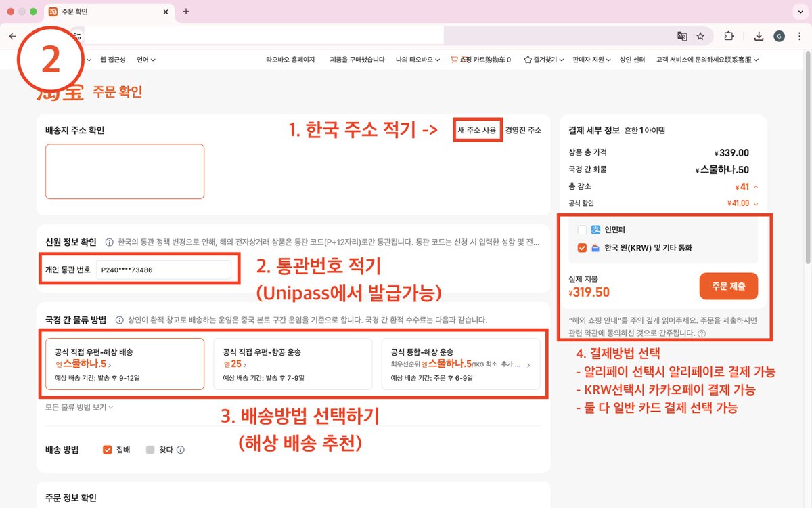Screen dimensions: 812x508
Task: Submit the order with 주문 제출
Action: (729, 286)
